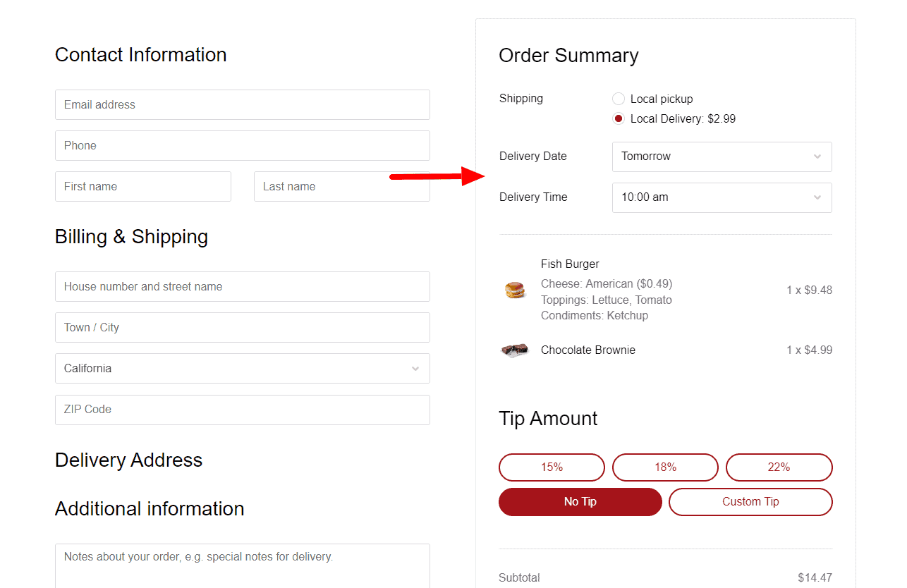The image size is (907, 588).
Task: Select the 15% tip option
Action: point(552,467)
